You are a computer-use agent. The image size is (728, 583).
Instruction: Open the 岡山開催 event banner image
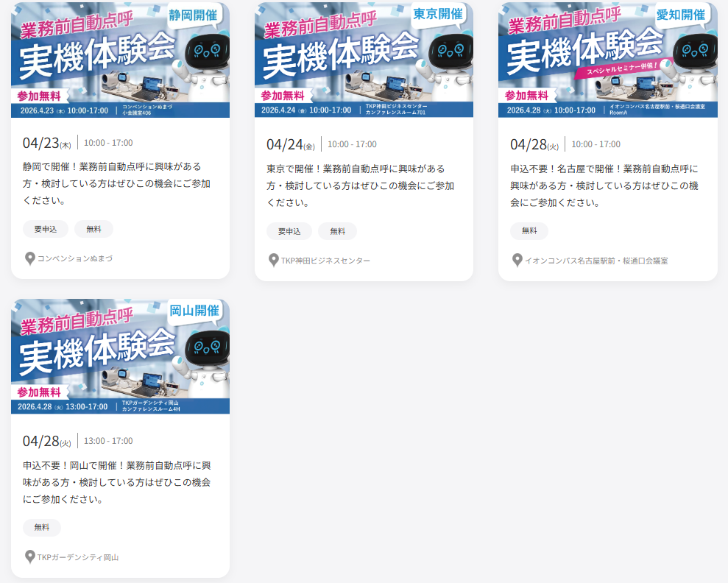coord(120,356)
